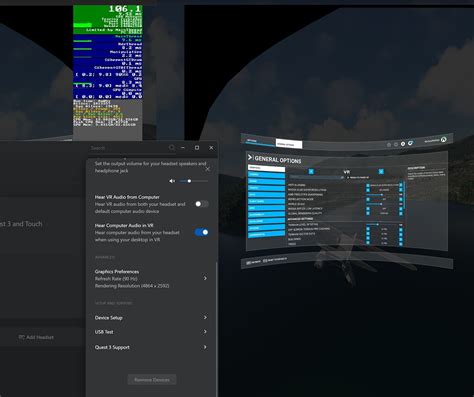This screenshot has height=397, width=474.
Task: Click Off Screen Terrain Pre-Caching right arrow
Action: (x=401, y=229)
